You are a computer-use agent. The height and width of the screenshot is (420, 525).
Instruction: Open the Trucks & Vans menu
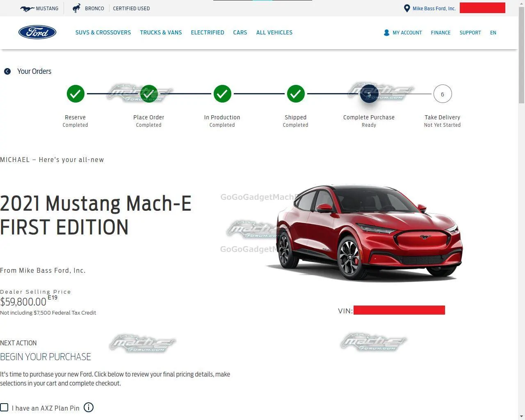pyautogui.click(x=161, y=32)
